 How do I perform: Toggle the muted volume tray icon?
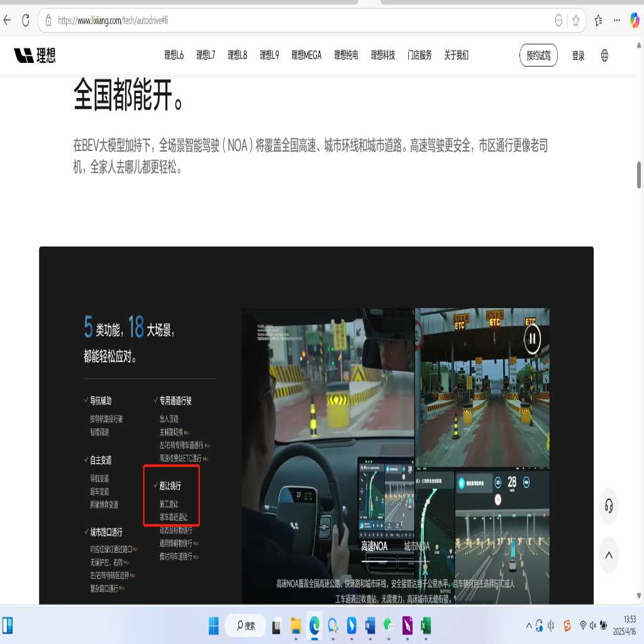pyautogui.click(x=592, y=626)
